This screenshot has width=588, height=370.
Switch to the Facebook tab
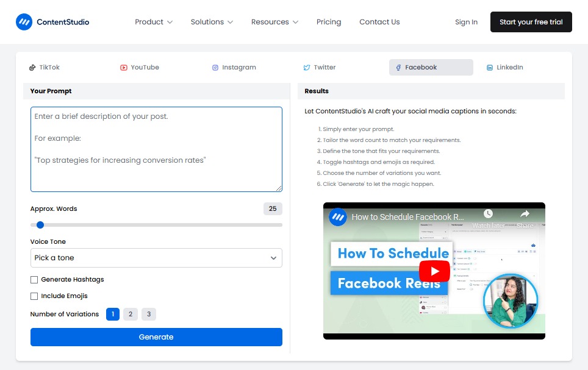pos(431,68)
